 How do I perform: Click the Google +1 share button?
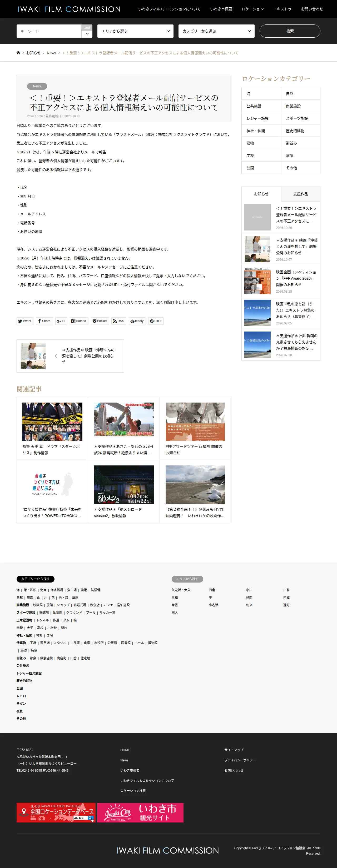pos(61,321)
